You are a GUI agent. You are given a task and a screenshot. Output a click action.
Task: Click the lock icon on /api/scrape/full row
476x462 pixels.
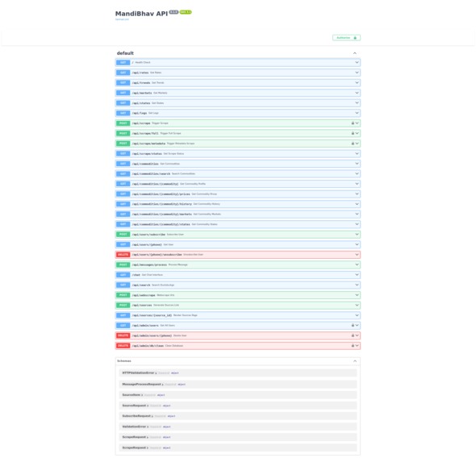point(353,133)
